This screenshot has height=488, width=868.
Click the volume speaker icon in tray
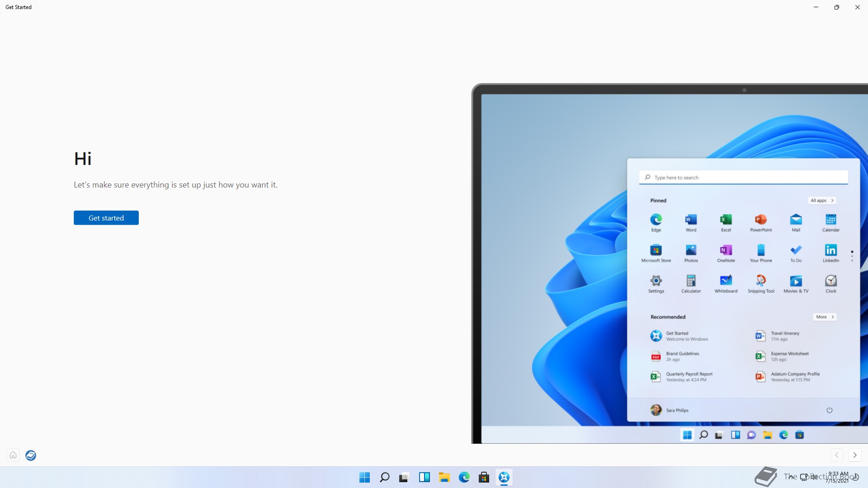[x=814, y=477]
